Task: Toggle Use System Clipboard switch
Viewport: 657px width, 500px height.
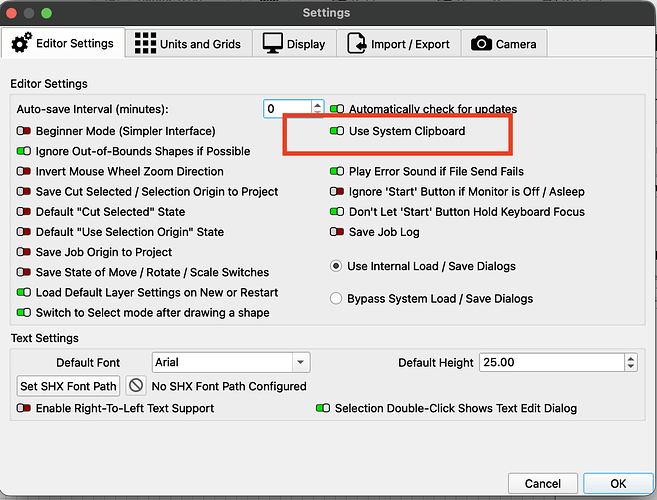Action: (x=337, y=131)
